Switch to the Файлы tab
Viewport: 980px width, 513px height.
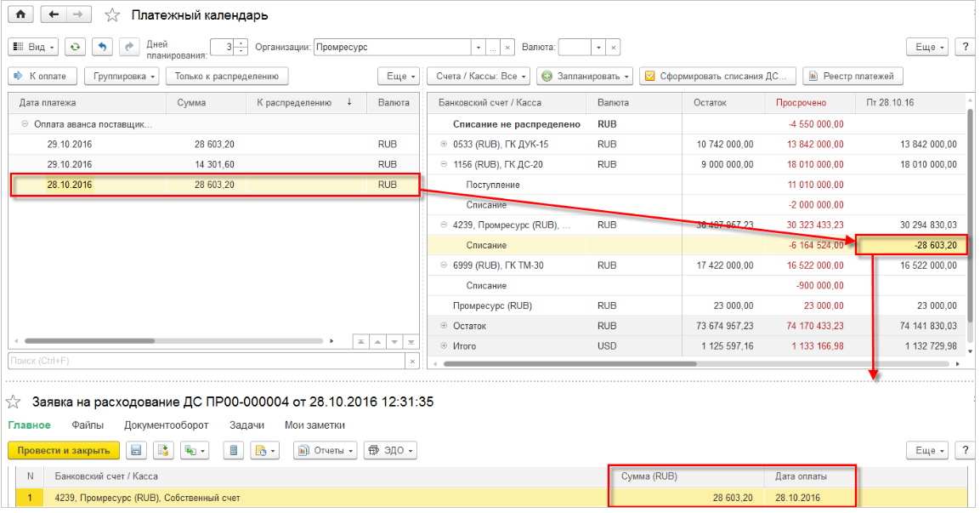pyautogui.click(x=88, y=425)
